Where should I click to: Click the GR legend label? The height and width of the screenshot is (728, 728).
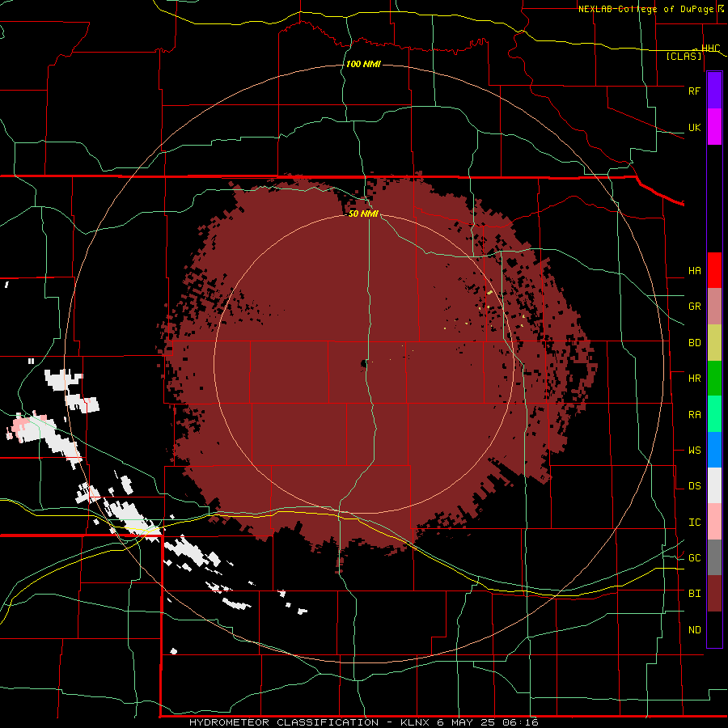click(x=694, y=307)
